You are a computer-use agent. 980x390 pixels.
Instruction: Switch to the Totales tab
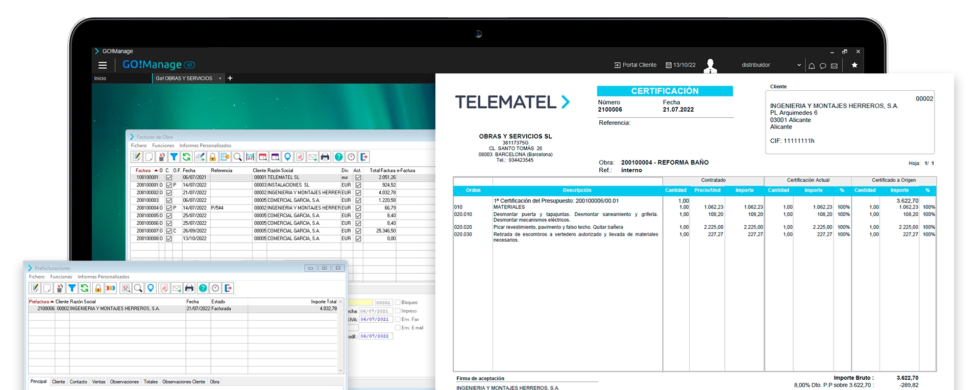pos(151,382)
